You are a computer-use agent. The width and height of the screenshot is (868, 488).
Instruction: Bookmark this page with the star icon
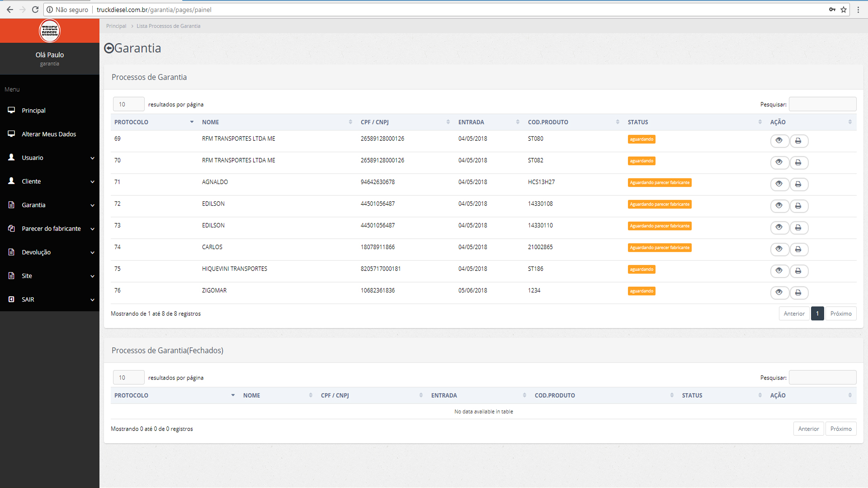click(x=844, y=9)
